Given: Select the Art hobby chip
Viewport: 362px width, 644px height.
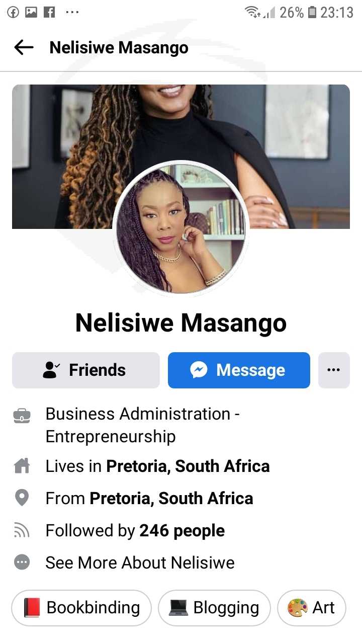Looking at the screenshot, I should 312,608.
